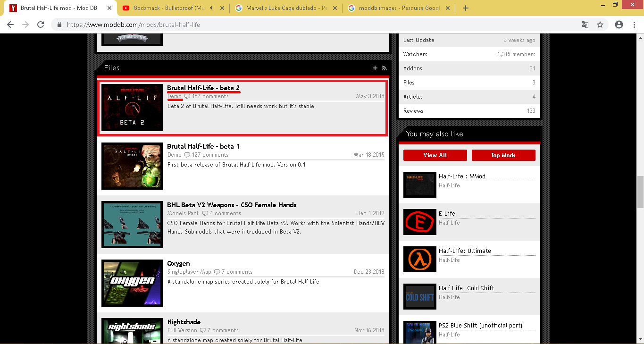This screenshot has width=644, height=344.
Task: Open the Articles row in sidebar
Action: tap(469, 97)
